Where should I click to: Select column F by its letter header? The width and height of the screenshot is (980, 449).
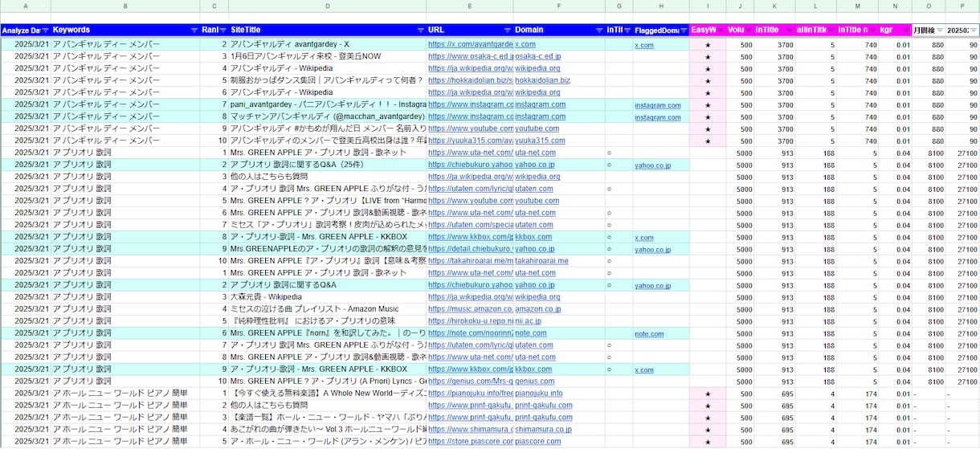coord(560,6)
